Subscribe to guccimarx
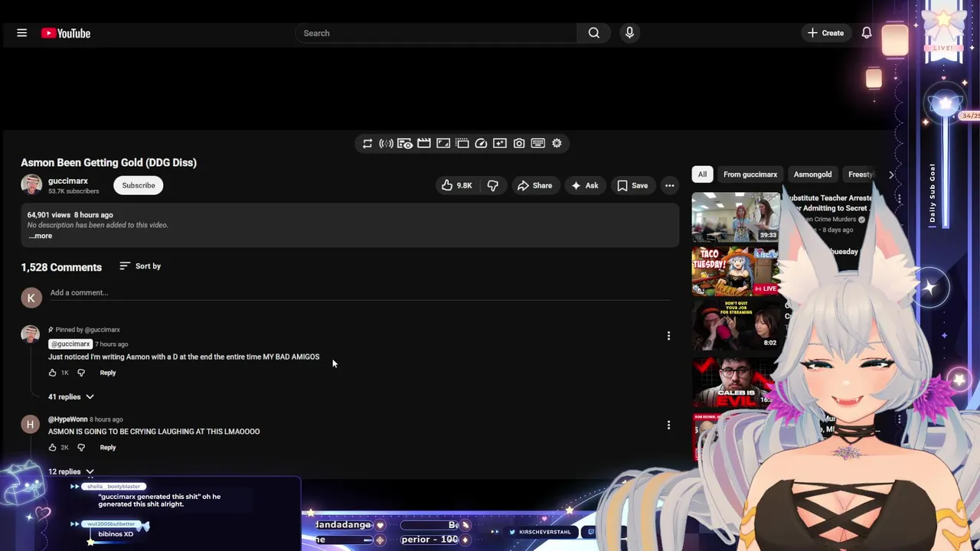Screen dimensions: 980x551 coord(139,185)
